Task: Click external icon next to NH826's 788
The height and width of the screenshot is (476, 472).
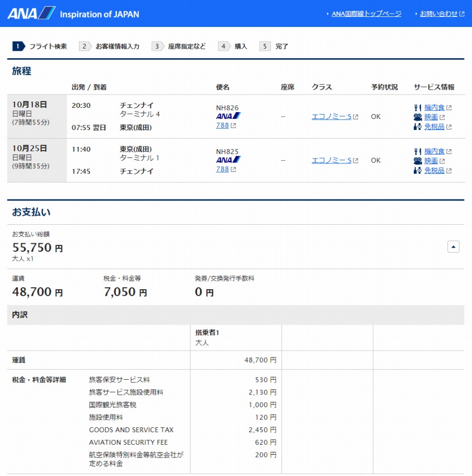Action: pos(233,125)
